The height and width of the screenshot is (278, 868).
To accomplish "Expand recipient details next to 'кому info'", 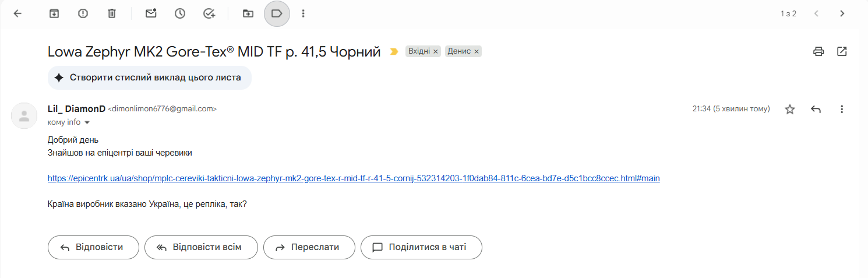I will (87, 122).
